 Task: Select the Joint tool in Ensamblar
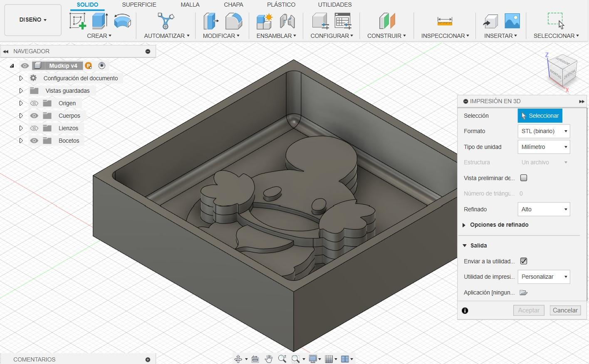point(287,21)
